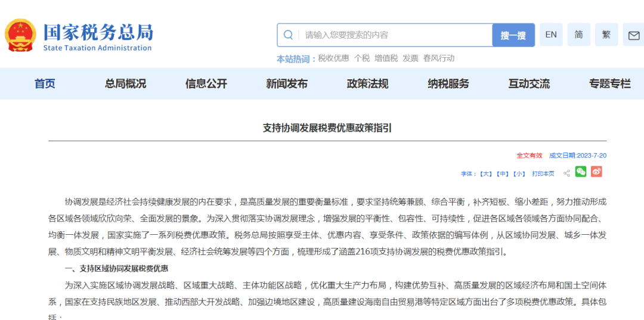
Task: Open 纳税服务 nav tab
Action: coord(448,83)
